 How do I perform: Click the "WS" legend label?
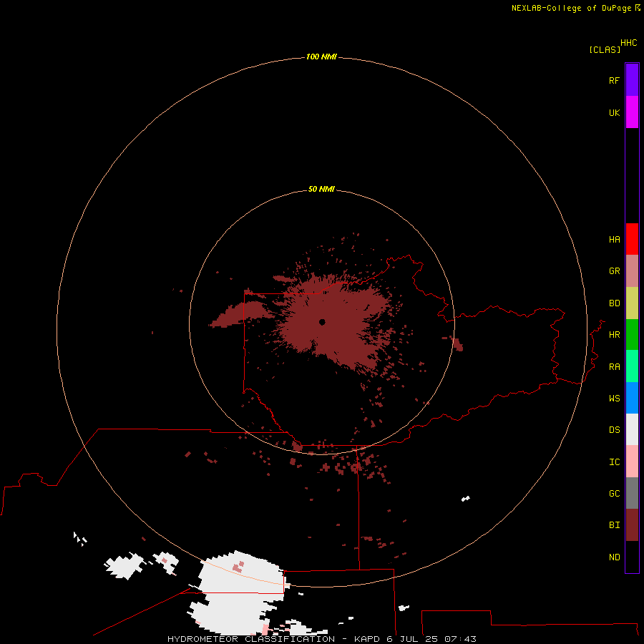pyautogui.click(x=614, y=399)
